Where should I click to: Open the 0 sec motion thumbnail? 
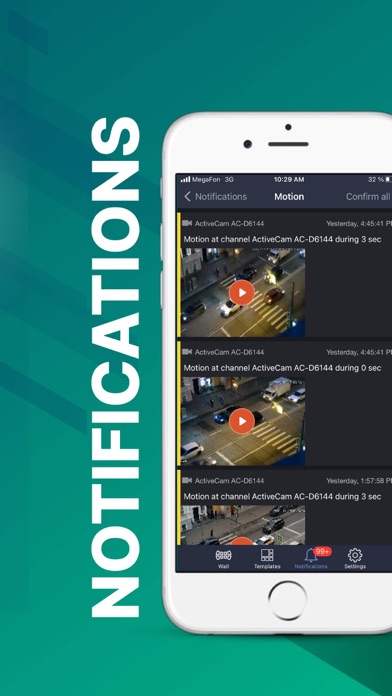tap(243, 421)
